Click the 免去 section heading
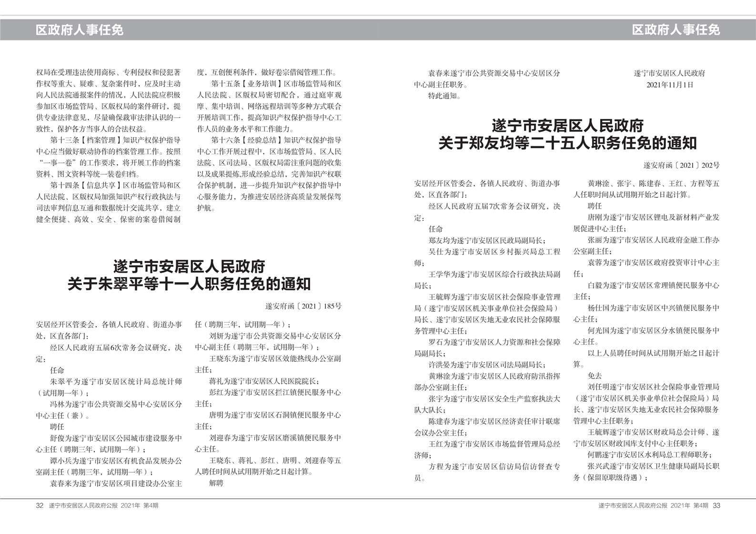 (x=595, y=376)
